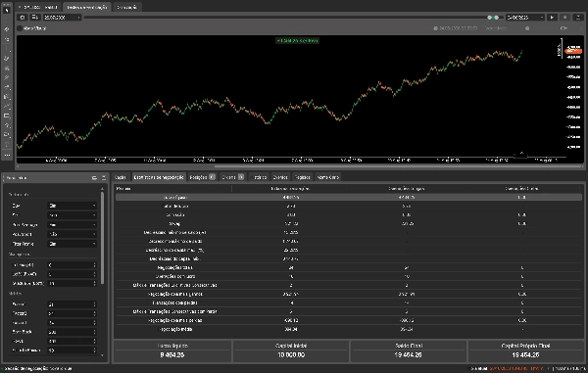
Task: Adjust the visual speed slider handle
Action: (x=527, y=28)
